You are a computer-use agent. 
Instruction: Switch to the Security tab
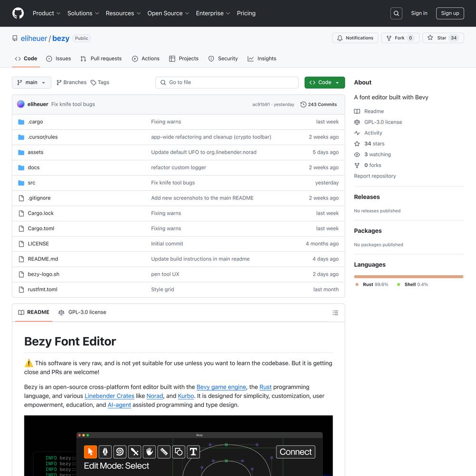tap(223, 59)
